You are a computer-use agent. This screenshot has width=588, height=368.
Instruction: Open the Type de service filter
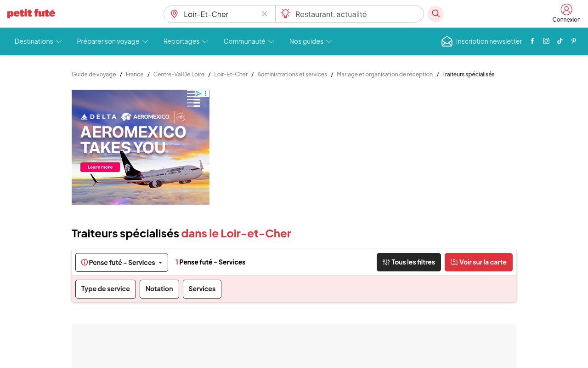click(x=106, y=289)
